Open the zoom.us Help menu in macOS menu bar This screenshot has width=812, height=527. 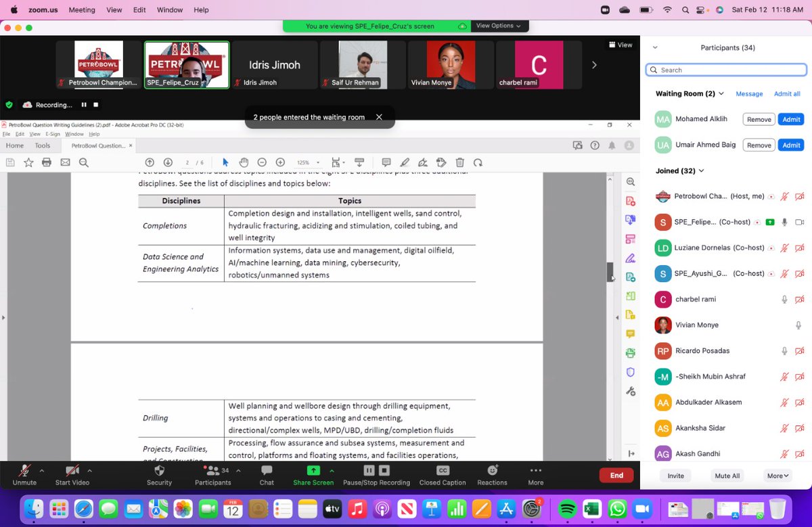(201, 10)
